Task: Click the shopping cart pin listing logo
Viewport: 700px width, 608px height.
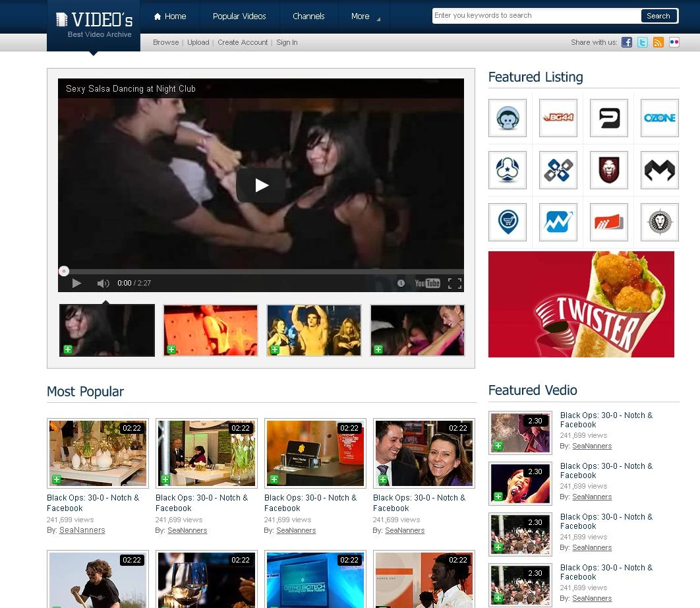Action: (x=508, y=222)
